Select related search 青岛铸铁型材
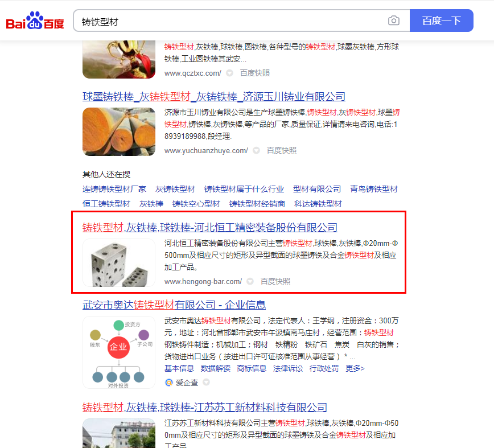Screen dimensions: 494x448 pyautogui.click(x=374, y=189)
